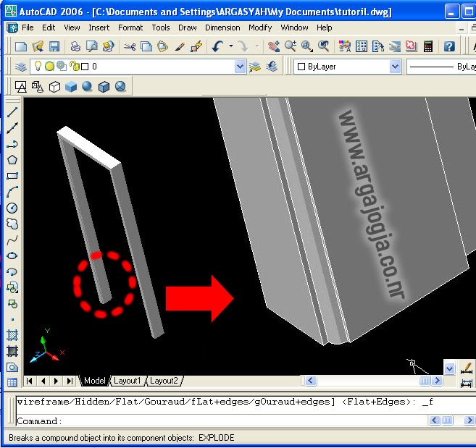Select 3D Wireframe shade mode icon
Image resolution: width=476 pixels, height=448 pixels.
point(38,87)
